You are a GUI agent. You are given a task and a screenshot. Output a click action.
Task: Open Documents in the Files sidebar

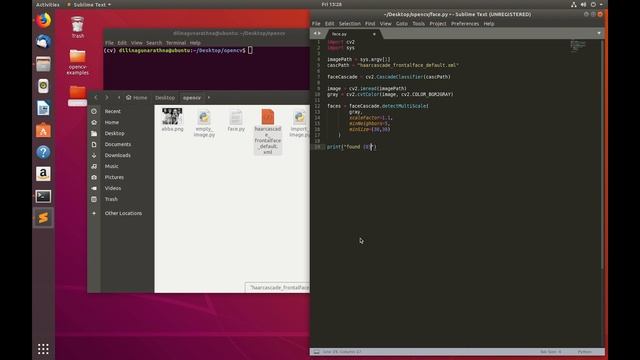coord(118,144)
